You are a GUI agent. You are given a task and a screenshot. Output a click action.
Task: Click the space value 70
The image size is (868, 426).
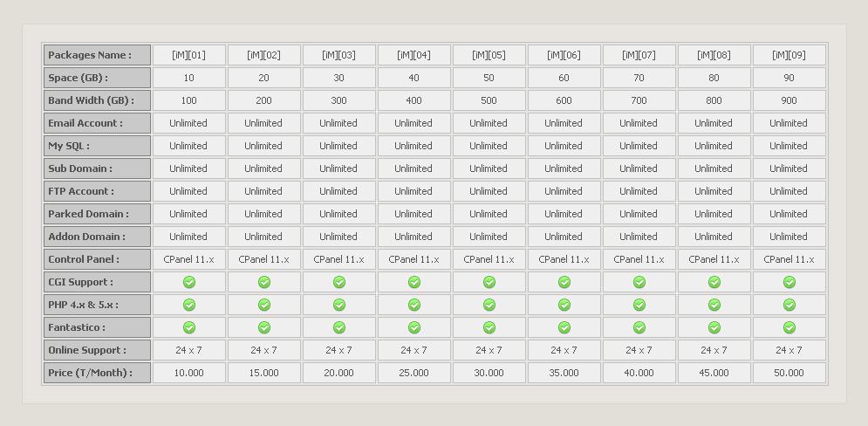point(639,78)
